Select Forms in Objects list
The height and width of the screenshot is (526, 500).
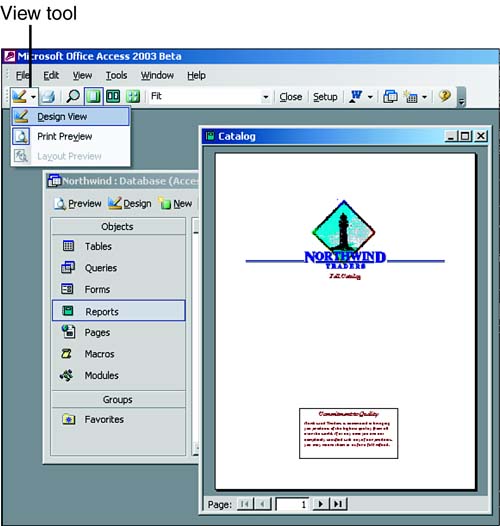click(x=118, y=289)
